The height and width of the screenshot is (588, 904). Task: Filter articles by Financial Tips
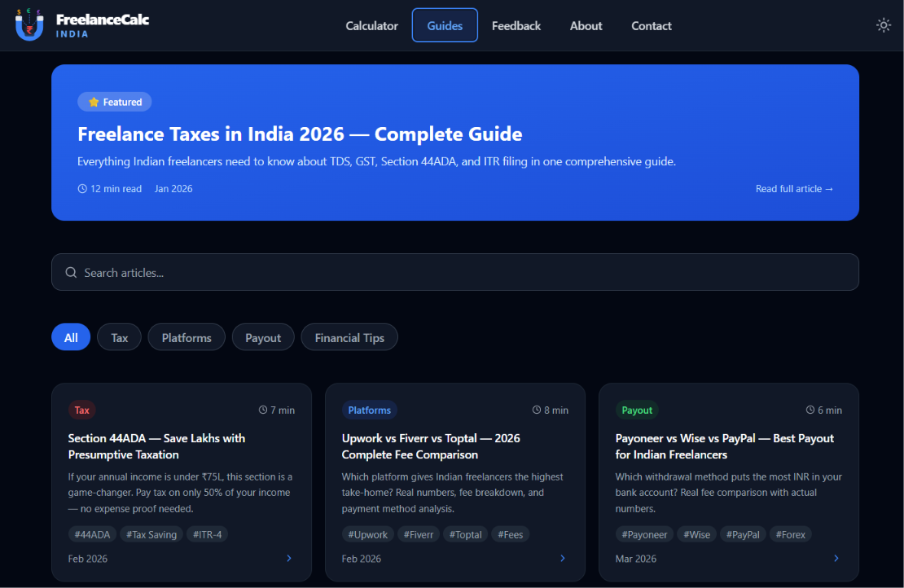click(349, 337)
